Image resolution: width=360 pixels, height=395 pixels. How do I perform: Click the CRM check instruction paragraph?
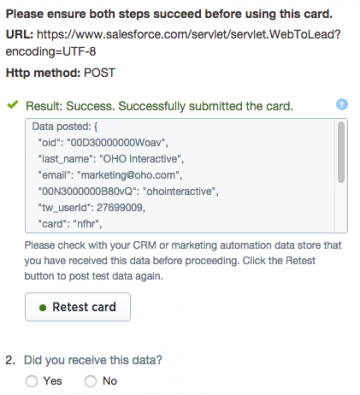[183, 261]
